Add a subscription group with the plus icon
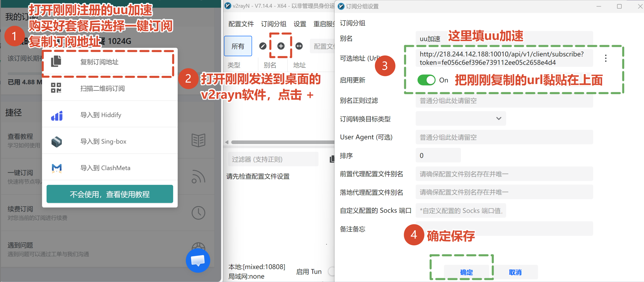Viewport: 644px width, 282px height. point(281,46)
